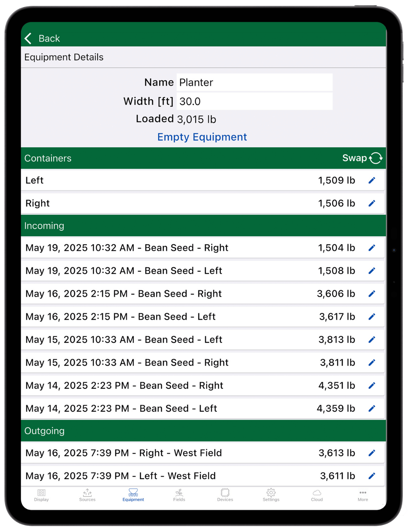Open the Display tab icon
This screenshot has width=408, height=532.
coord(42,493)
